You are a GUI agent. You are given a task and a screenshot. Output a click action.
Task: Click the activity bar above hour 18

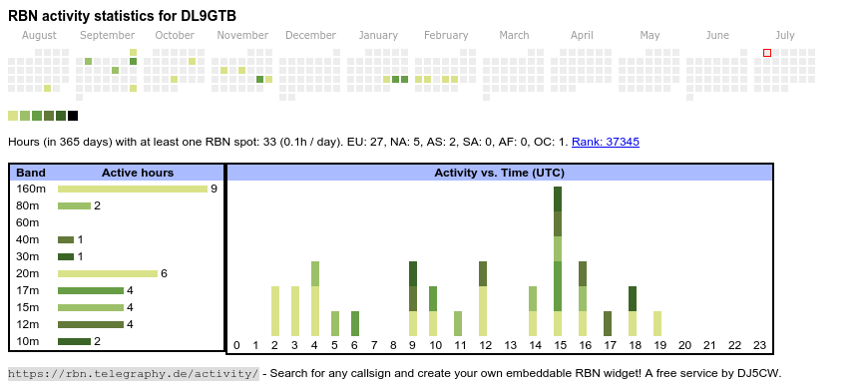coord(633,311)
